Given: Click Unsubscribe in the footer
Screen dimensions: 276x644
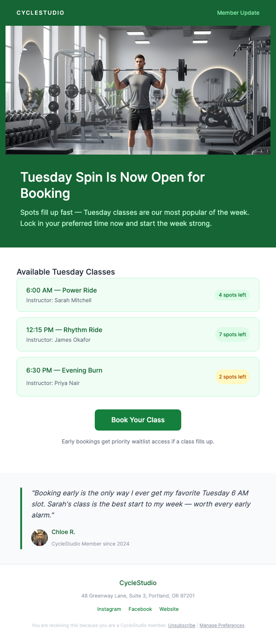Looking at the screenshot, I should pyautogui.click(x=181, y=625).
